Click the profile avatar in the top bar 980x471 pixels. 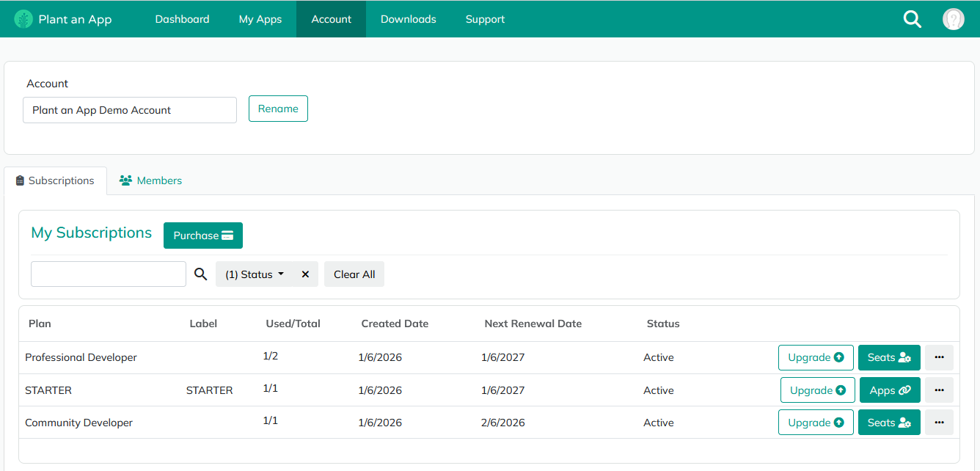(953, 18)
